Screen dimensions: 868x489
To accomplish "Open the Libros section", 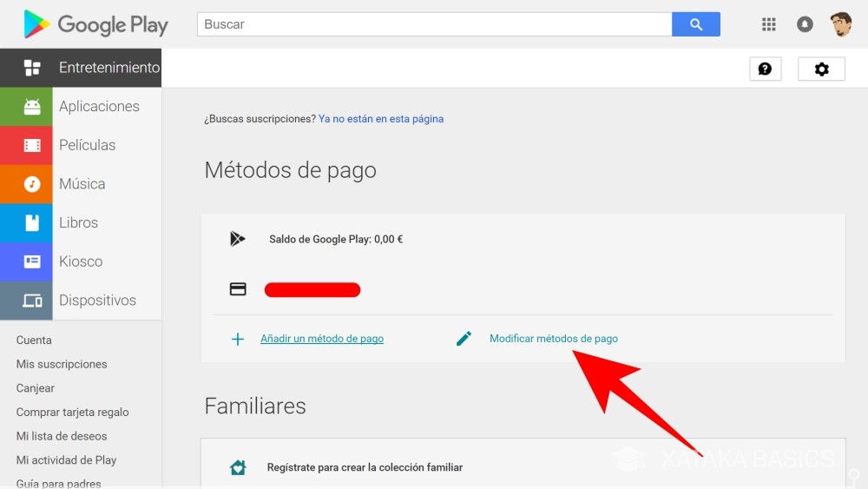I will click(78, 222).
